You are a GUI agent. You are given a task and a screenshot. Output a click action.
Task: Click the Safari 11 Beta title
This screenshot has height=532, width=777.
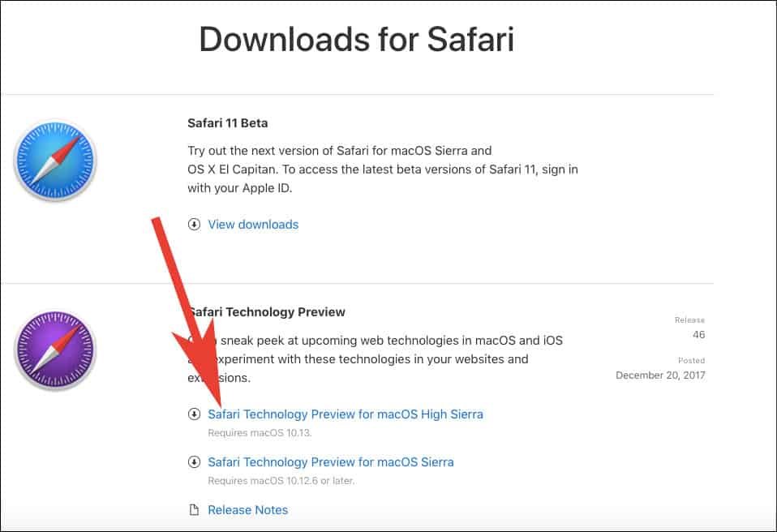click(227, 123)
